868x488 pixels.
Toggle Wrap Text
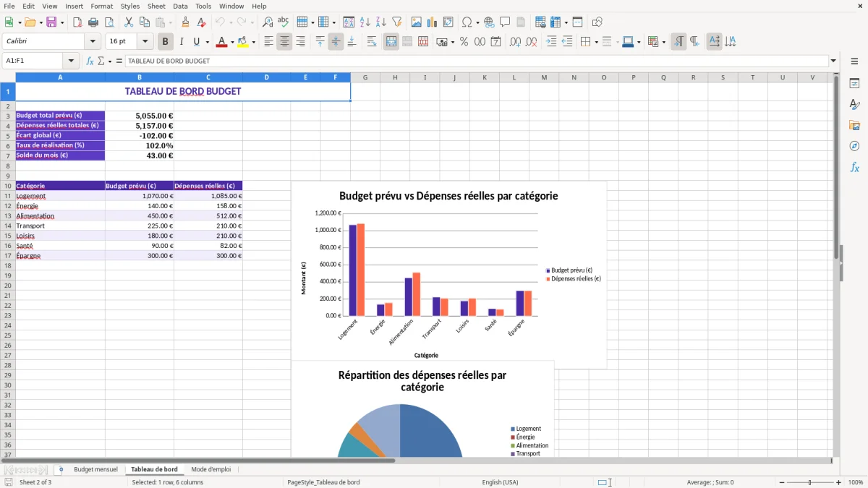click(x=372, y=42)
